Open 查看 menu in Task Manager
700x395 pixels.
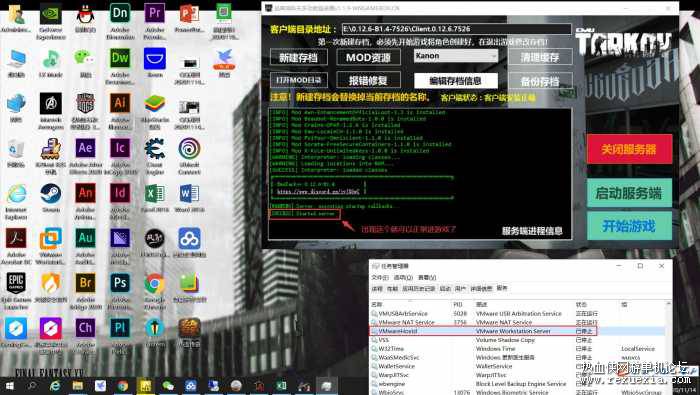coord(427,278)
